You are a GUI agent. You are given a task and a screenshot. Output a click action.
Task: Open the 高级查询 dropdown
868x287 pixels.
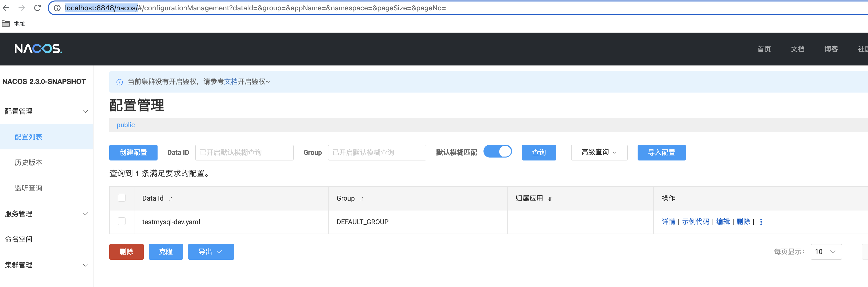pos(599,152)
